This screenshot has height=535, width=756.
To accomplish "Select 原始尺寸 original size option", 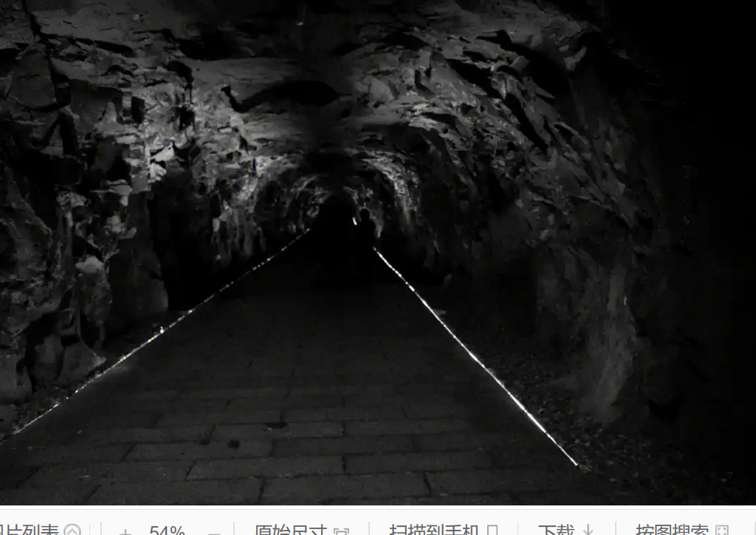I will coord(290,531).
